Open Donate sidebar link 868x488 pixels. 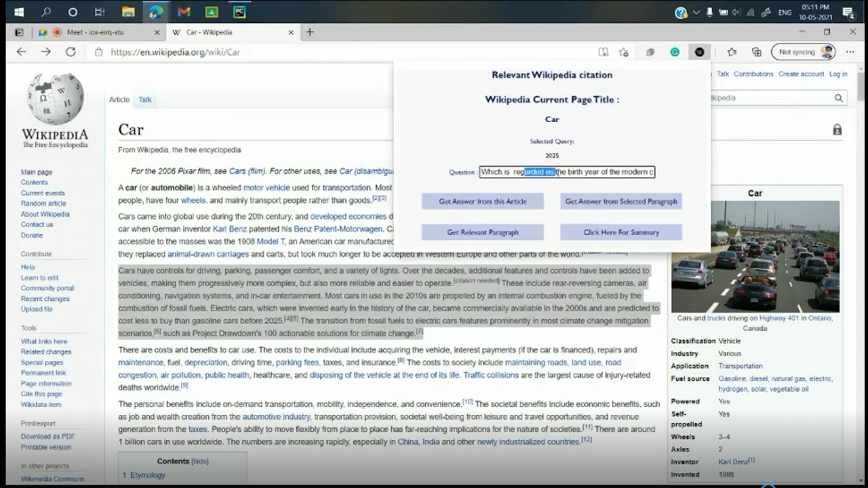coord(32,235)
